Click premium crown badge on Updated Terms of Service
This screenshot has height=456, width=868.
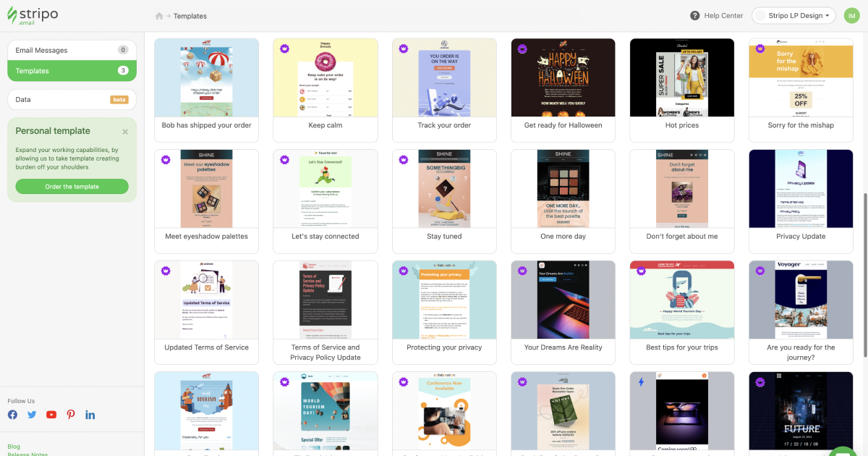pos(166,271)
